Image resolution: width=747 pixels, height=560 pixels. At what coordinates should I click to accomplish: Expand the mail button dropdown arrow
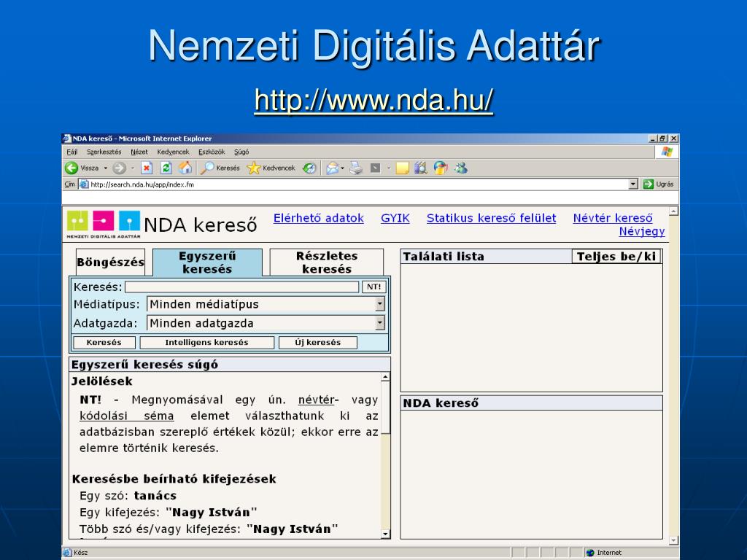343,168
